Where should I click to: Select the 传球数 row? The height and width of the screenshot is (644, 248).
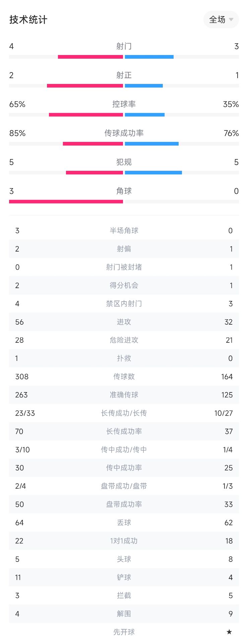pyautogui.click(x=124, y=377)
